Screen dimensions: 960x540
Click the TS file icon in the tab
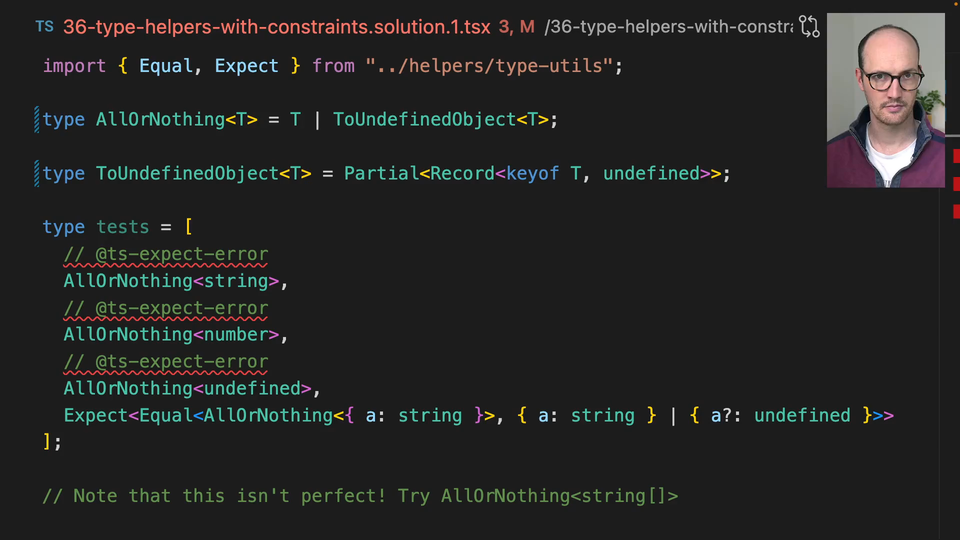[45, 27]
